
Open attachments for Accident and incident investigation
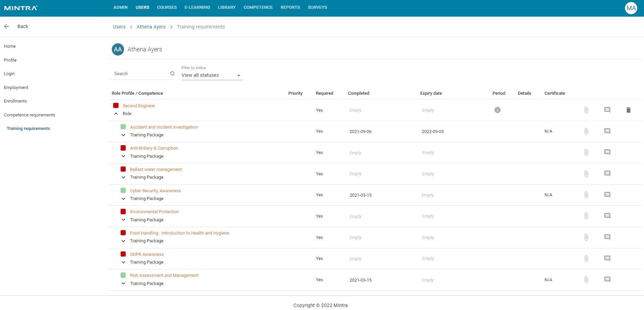click(586, 131)
